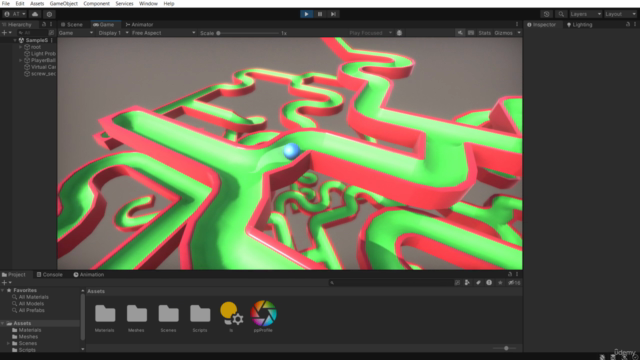Toggle the Gizmos button

[503, 33]
